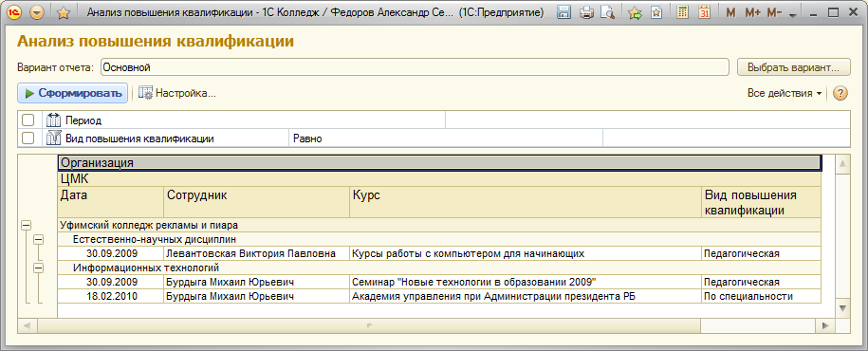868x351 pixels.
Task: Open the title bar toolbar overflow arrow
Action: click(792, 14)
